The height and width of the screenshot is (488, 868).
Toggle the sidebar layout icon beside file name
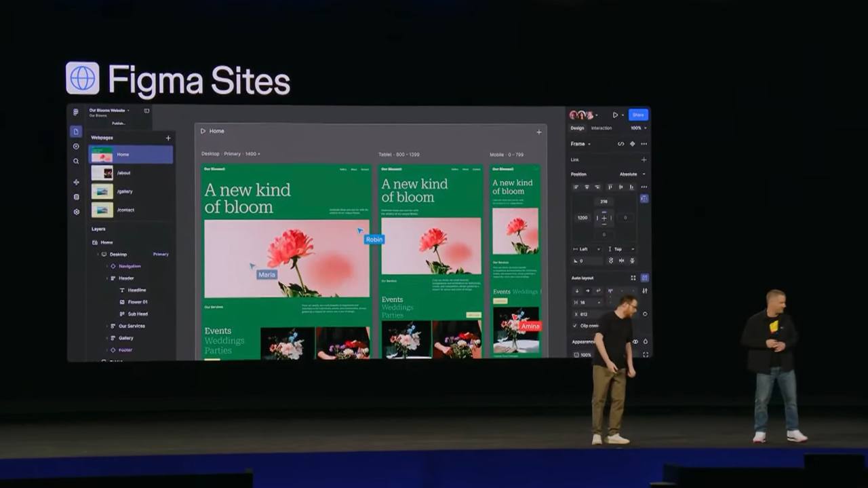click(x=146, y=111)
